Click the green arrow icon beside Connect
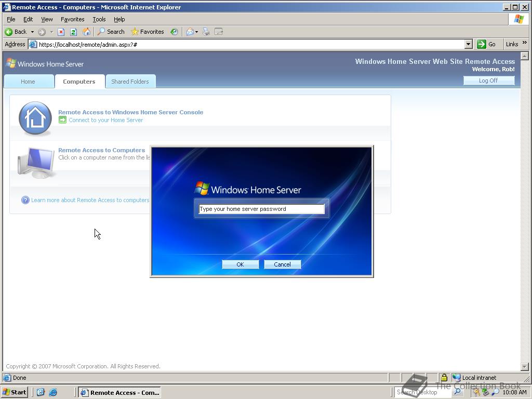This screenshot has width=532, height=399. [x=62, y=120]
